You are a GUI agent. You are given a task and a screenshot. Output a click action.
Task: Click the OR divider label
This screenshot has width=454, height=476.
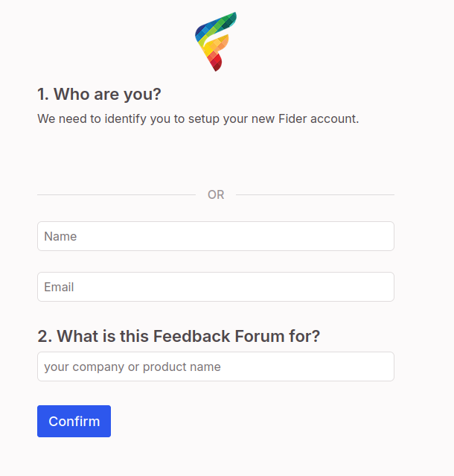(x=216, y=195)
